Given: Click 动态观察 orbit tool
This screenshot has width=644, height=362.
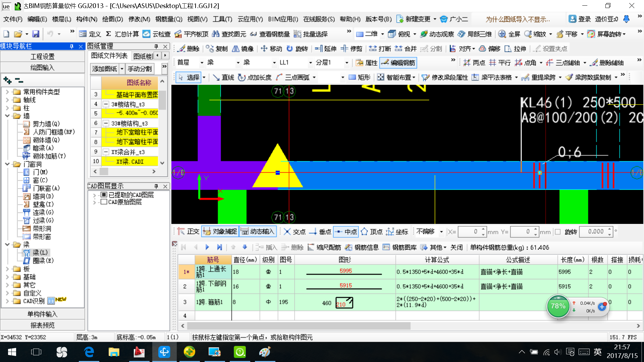Looking at the screenshot, I should tap(437, 34).
